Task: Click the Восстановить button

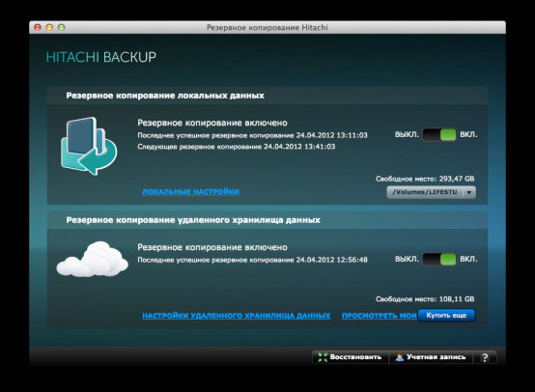Action: point(351,357)
